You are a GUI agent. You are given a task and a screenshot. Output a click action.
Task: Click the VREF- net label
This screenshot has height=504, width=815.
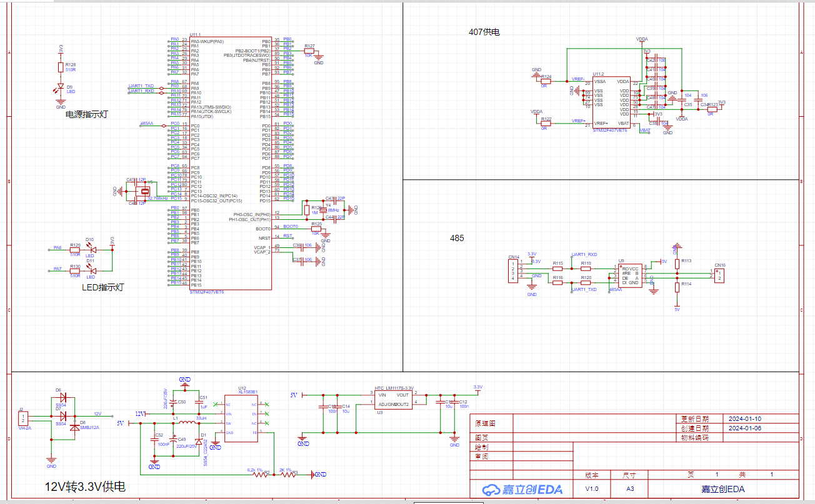pyautogui.click(x=578, y=79)
